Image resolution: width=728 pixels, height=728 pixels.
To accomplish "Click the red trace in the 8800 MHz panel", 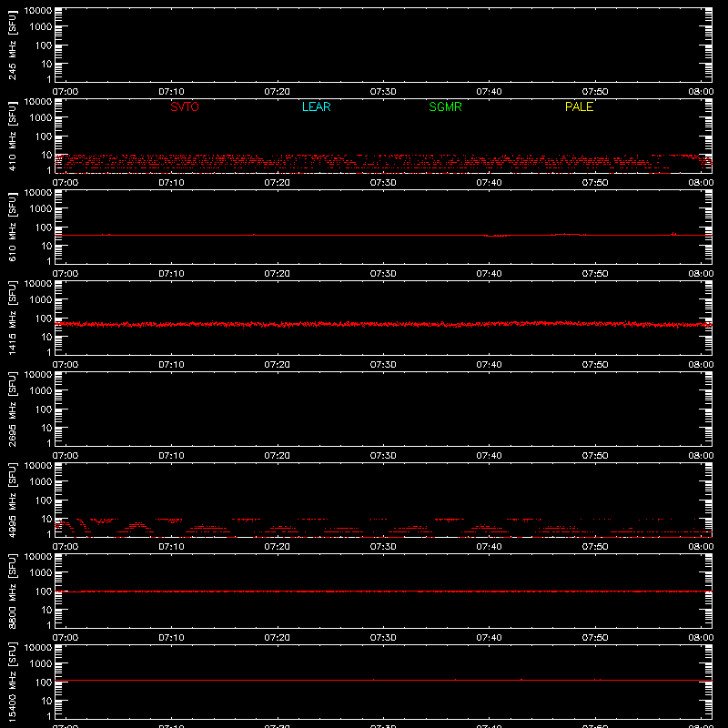I will click(383, 591).
